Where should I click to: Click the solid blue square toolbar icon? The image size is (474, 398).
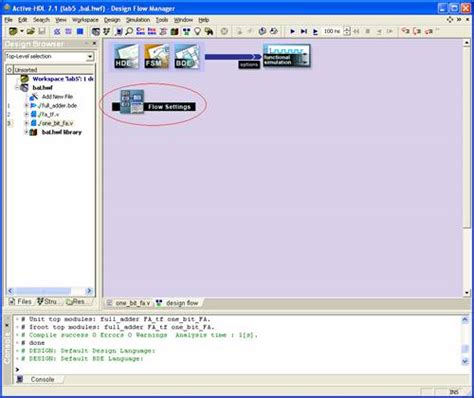80,31
